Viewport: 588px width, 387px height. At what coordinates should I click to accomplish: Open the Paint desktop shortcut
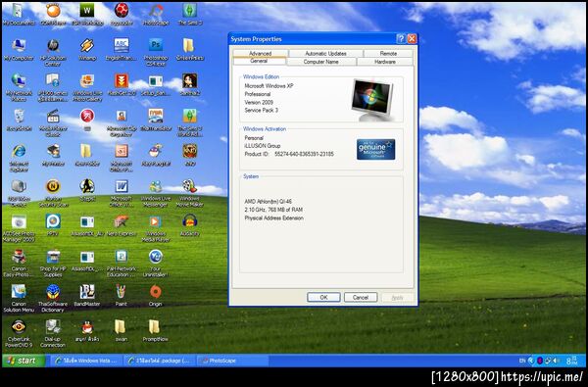pos(122,296)
